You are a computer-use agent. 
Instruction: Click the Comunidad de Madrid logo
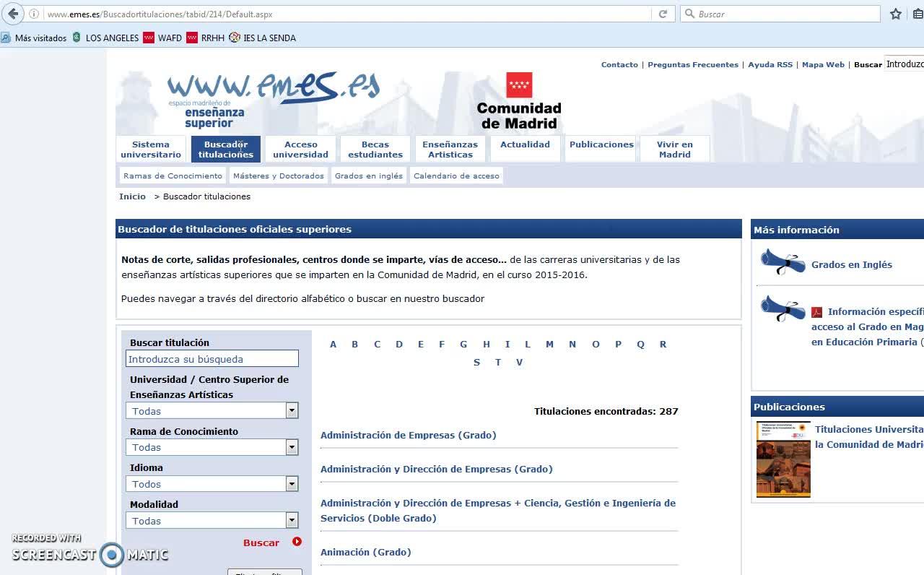click(x=519, y=100)
